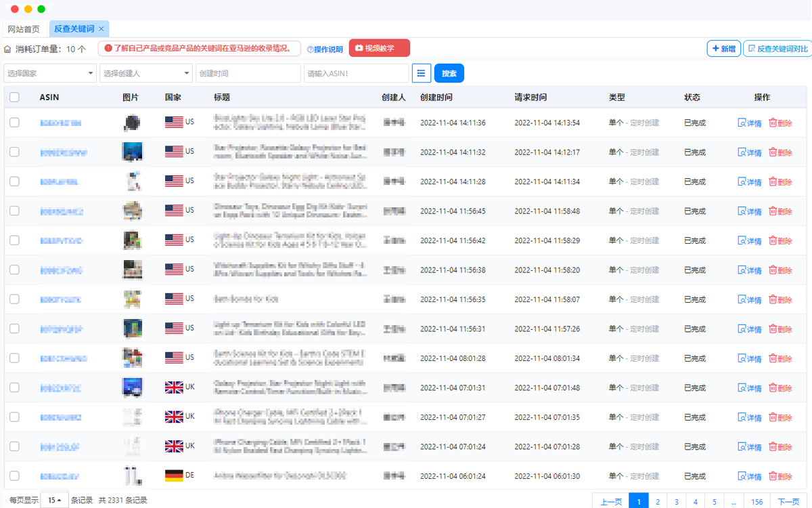Click the list view icon next to 搜索

click(422, 73)
